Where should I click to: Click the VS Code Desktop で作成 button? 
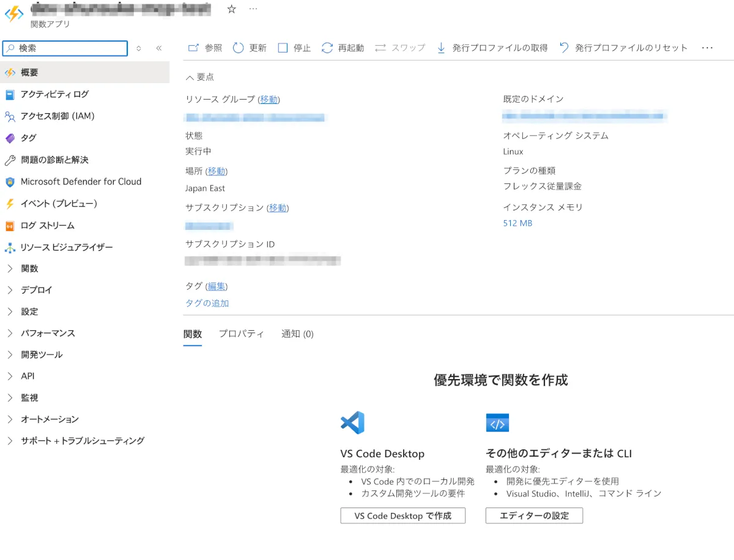(402, 515)
